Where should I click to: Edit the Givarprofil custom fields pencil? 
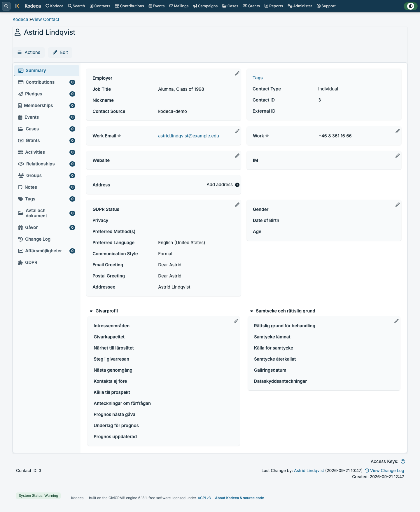(236, 321)
